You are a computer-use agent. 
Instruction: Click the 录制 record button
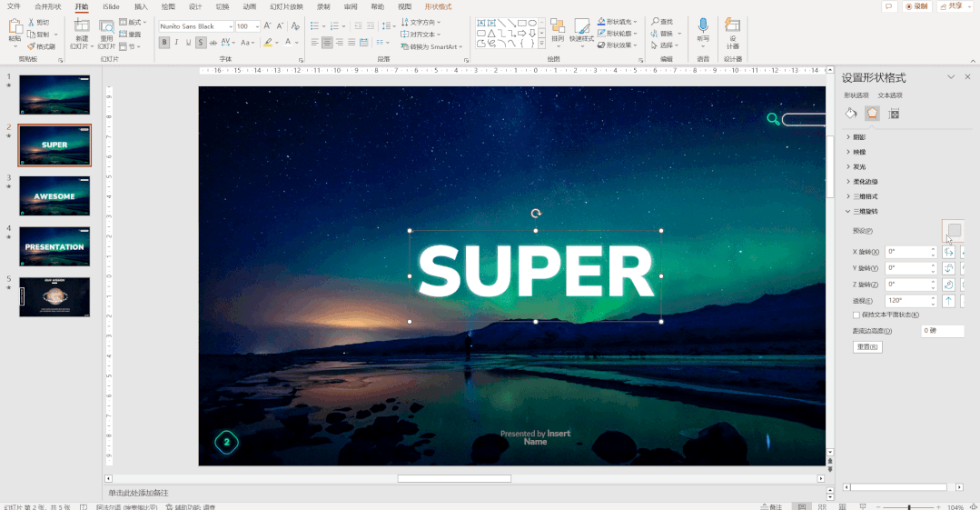pyautogui.click(x=916, y=6)
